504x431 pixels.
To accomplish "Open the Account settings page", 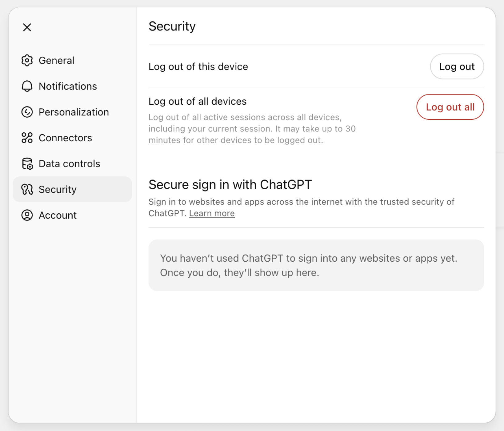I will pos(58,215).
